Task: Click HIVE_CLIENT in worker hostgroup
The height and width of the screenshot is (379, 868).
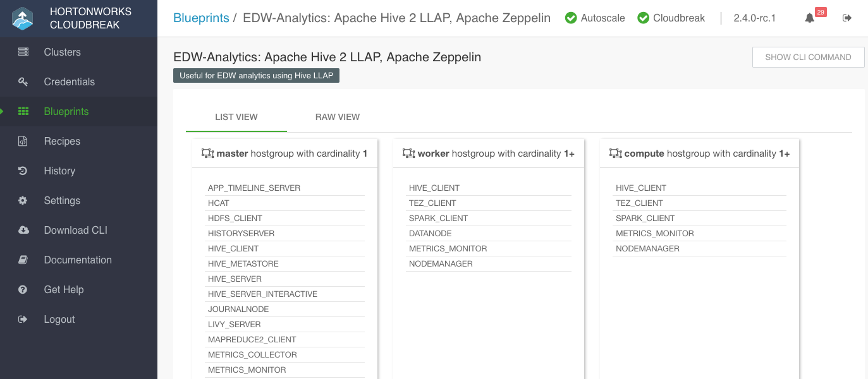Action: [x=434, y=188]
